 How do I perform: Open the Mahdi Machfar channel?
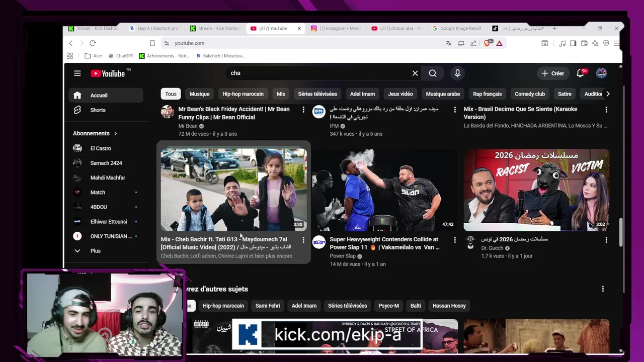(106, 177)
